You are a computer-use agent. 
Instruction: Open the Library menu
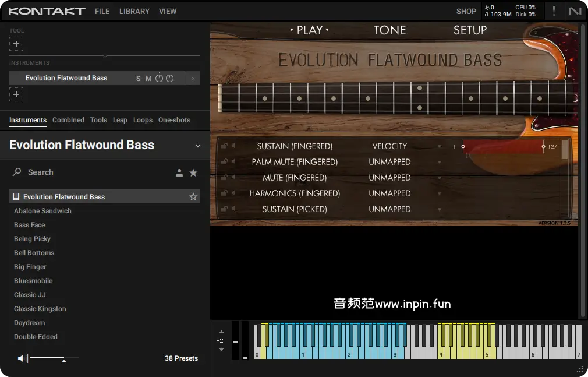[x=134, y=11]
